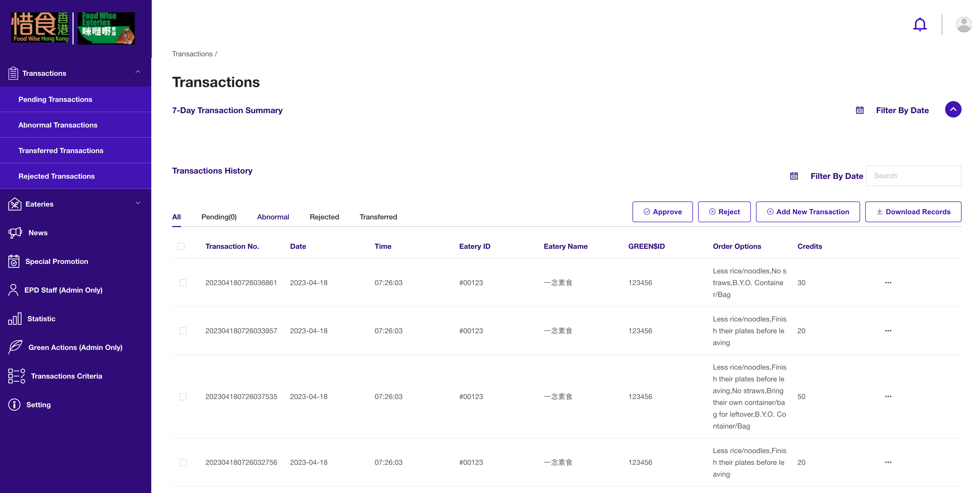The width and height of the screenshot is (980, 493).
Task: Open Statistic bar chart icon
Action: point(15,318)
